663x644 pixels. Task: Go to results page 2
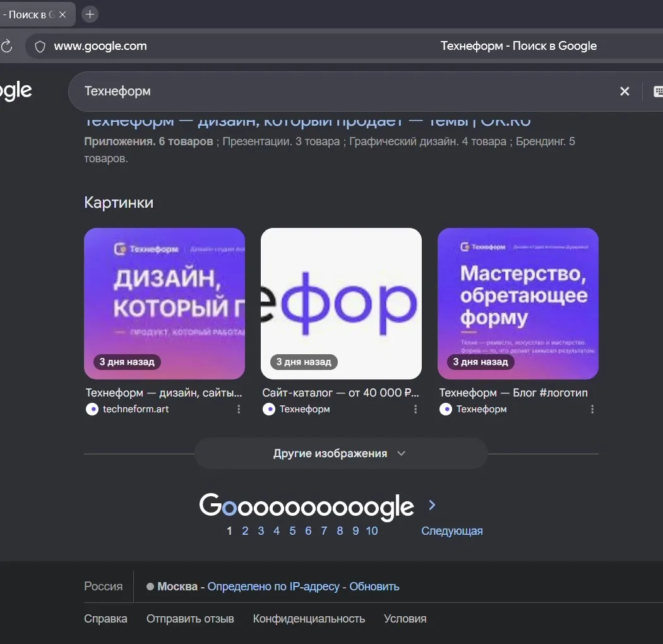tap(245, 531)
